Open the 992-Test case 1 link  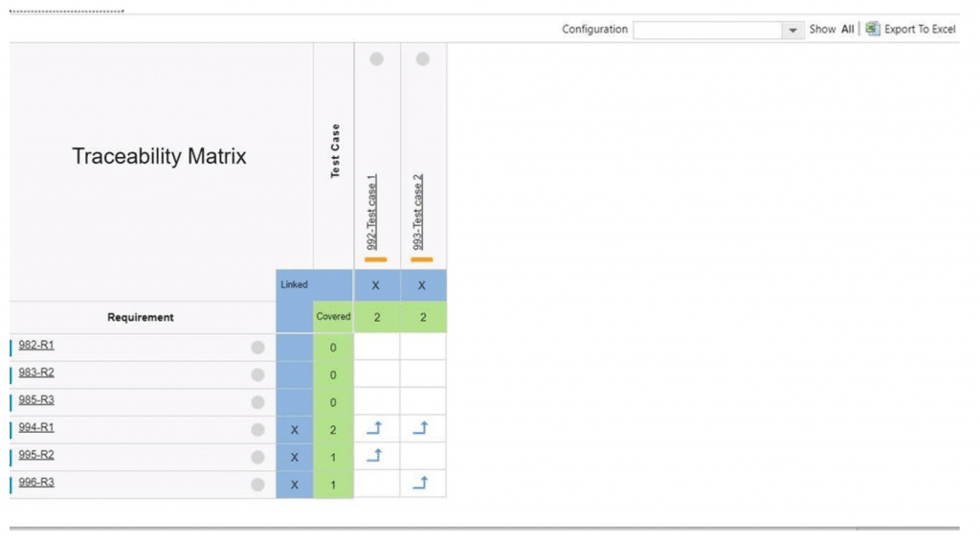(x=371, y=212)
